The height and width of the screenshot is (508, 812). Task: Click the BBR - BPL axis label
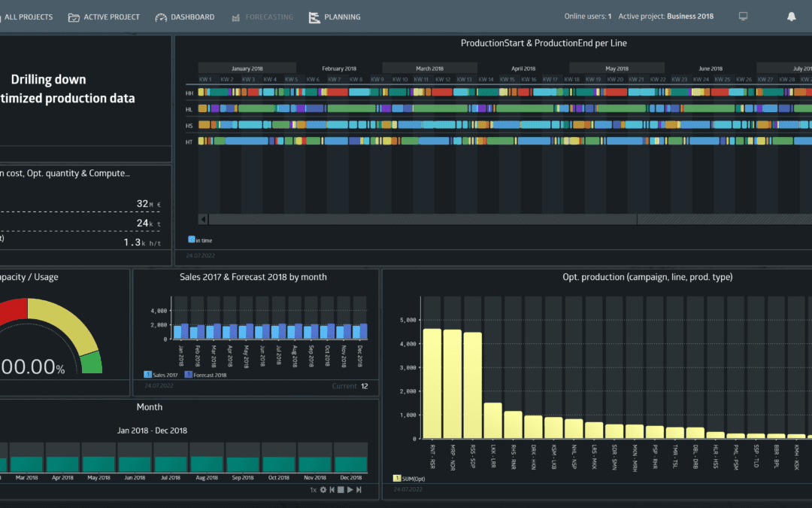point(776,457)
